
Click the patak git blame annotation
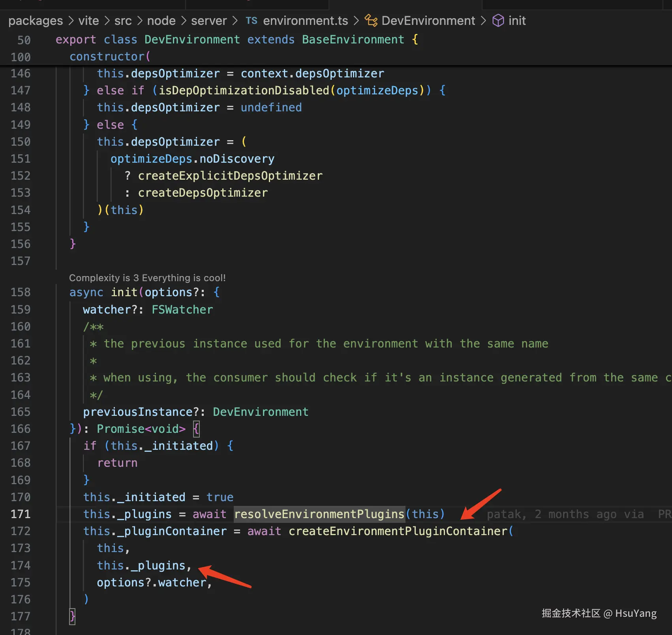coord(579,514)
